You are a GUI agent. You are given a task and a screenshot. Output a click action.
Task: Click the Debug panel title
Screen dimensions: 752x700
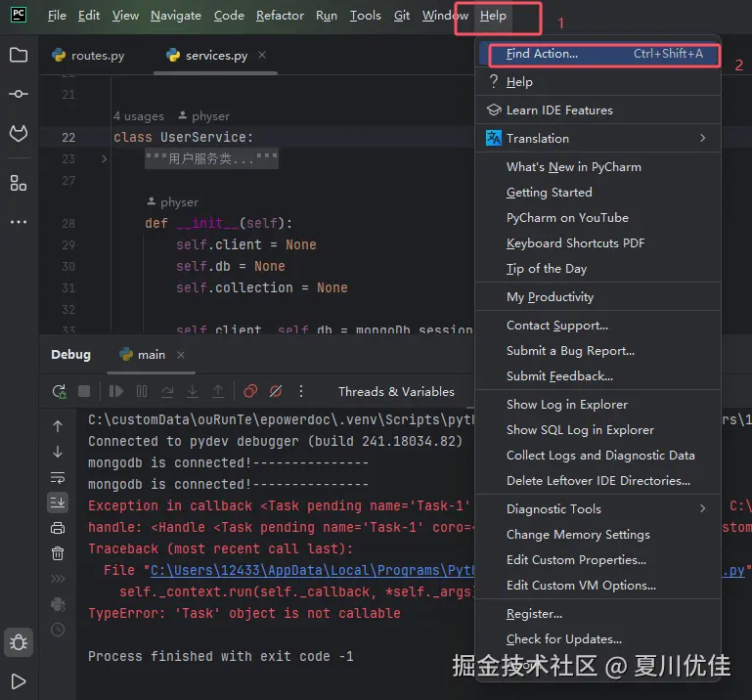coord(70,355)
